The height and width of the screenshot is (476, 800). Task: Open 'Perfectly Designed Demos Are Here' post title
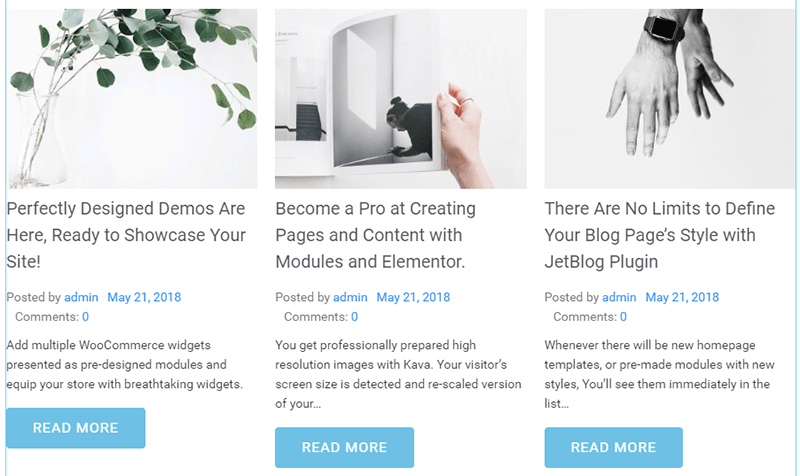(126, 235)
